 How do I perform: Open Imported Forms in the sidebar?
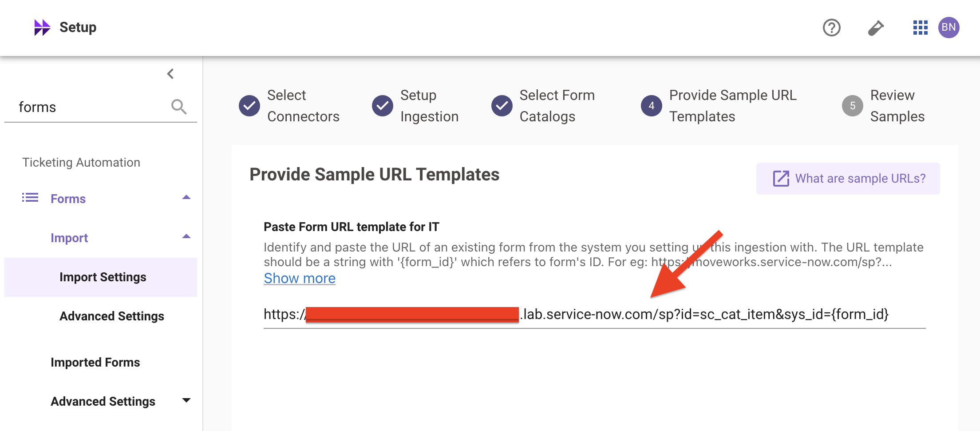pos(95,363)
